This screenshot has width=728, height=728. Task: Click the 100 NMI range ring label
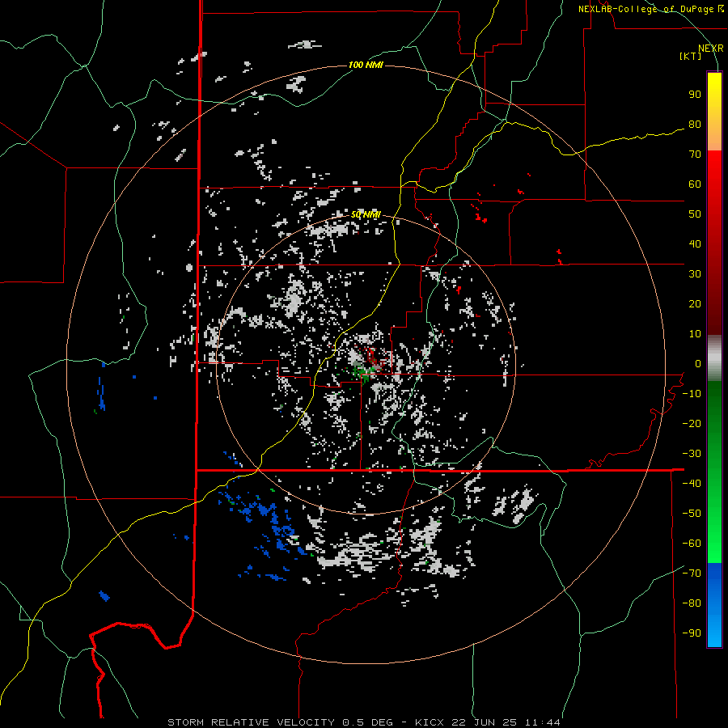(366, 65)
